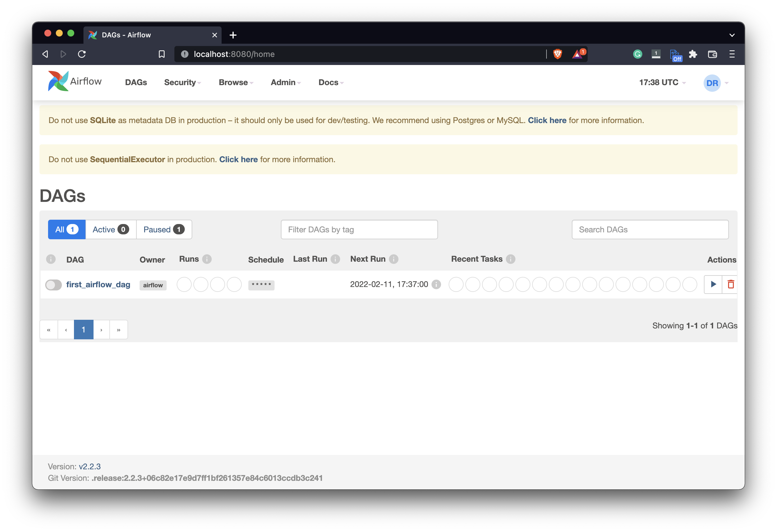
Task: Open the Runs column info tooltip
Action: tap(207, 259)
